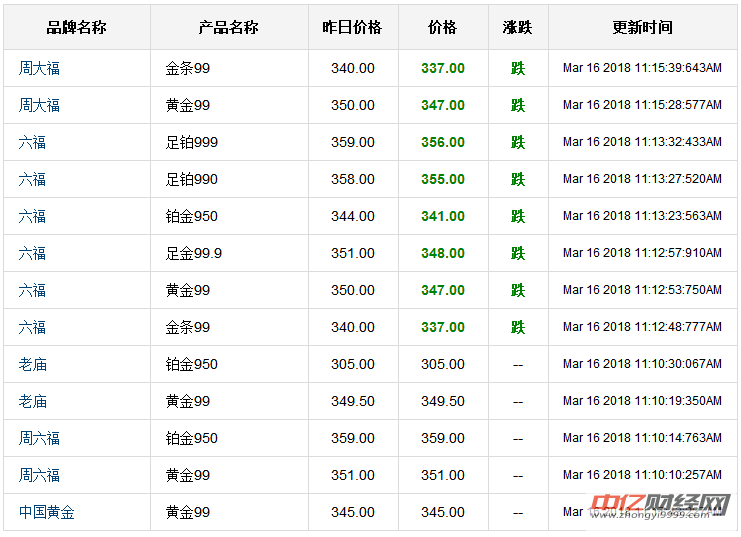Click price 337.00 in 周大福 row
Viewport: 741px width, 537px height.
[x=443, y=69]
